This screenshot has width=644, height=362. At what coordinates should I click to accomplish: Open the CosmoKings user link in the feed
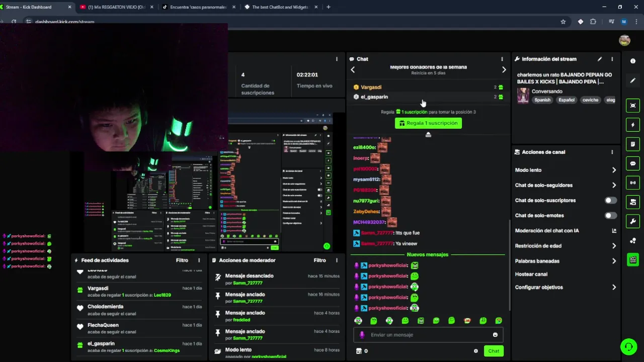coord(167,350)
